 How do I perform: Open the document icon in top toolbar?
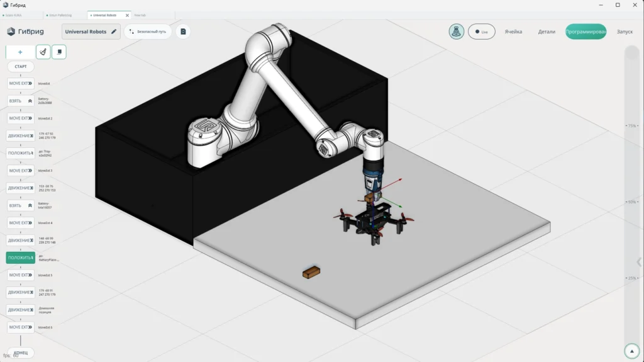(x=183, y=31)
